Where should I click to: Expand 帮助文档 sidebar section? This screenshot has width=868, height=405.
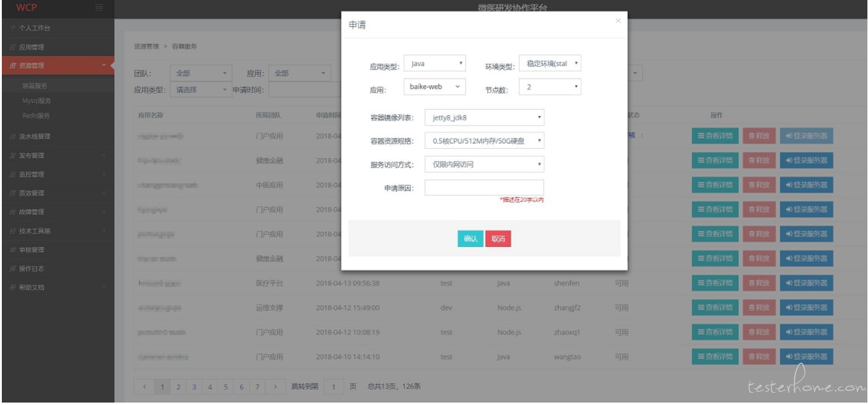[x=31, y=287]
